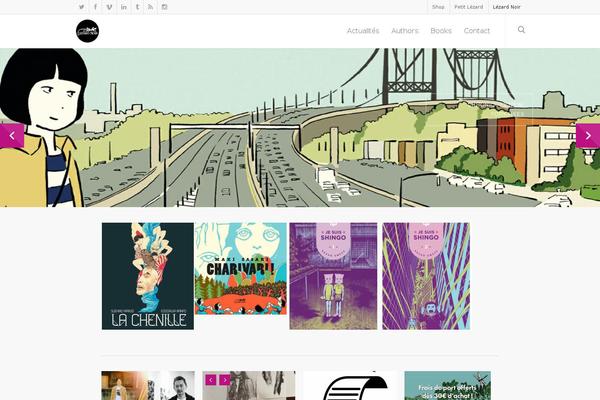This screenshot has width=600, height=400.
Task: Click small previous arrow on news thumbnail
Action: (x=211, y=380)
